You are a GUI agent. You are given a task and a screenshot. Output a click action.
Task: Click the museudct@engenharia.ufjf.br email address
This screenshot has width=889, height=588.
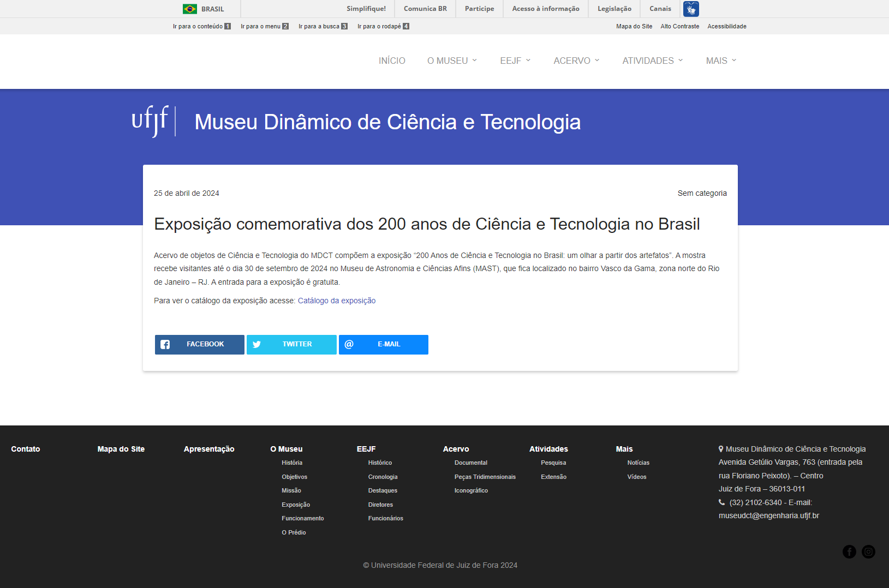coord(769,515)
